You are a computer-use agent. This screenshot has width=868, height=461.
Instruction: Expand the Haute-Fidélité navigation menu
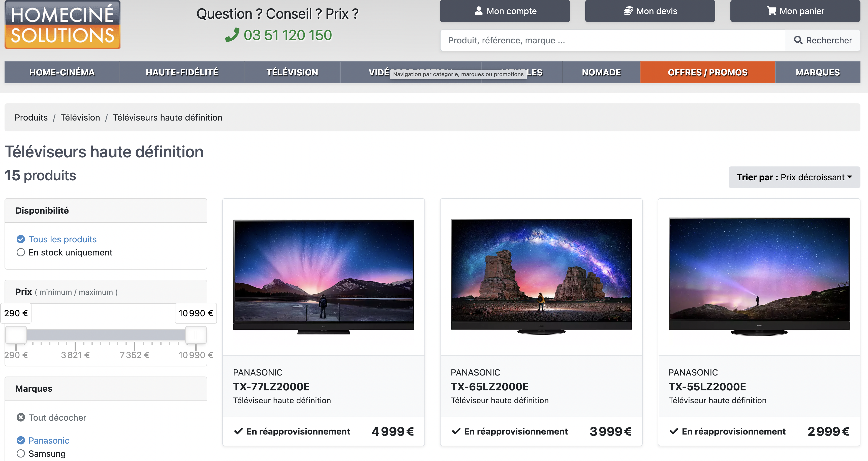point(182,72)
